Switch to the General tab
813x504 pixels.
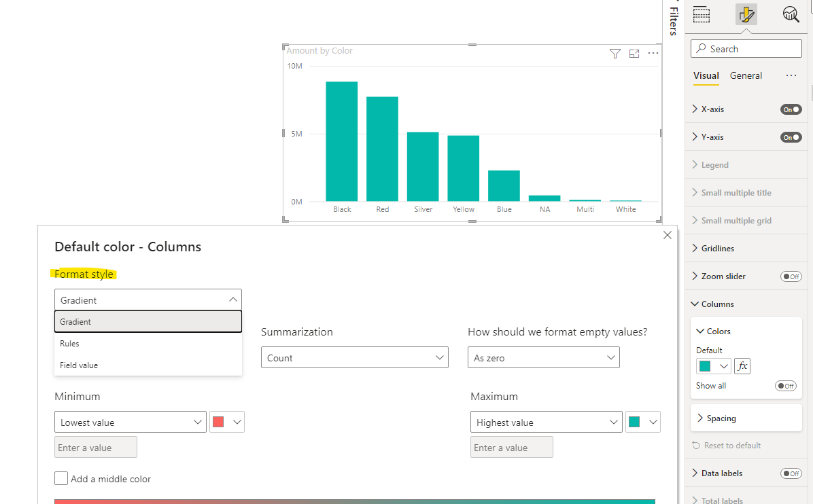[746, 75]
